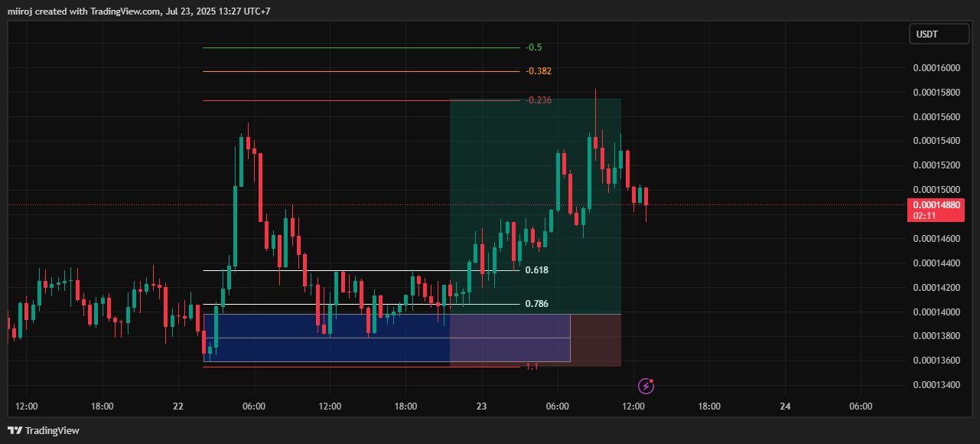Click the 1.1 Fibonacci level label
Viewport: 980px width, 444px height.
532,367
